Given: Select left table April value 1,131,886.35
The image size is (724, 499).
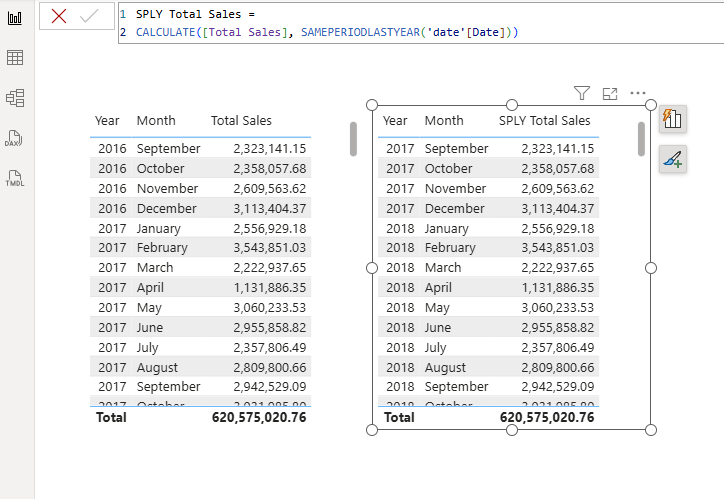Looking at the screenshot, I should pos(270,288).
